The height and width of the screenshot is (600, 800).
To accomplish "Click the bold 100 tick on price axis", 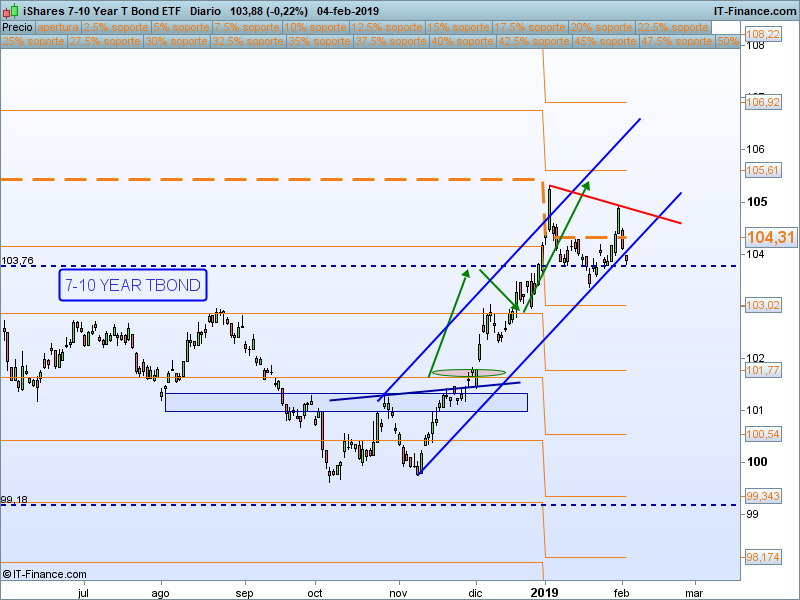I will pos(757,462).
